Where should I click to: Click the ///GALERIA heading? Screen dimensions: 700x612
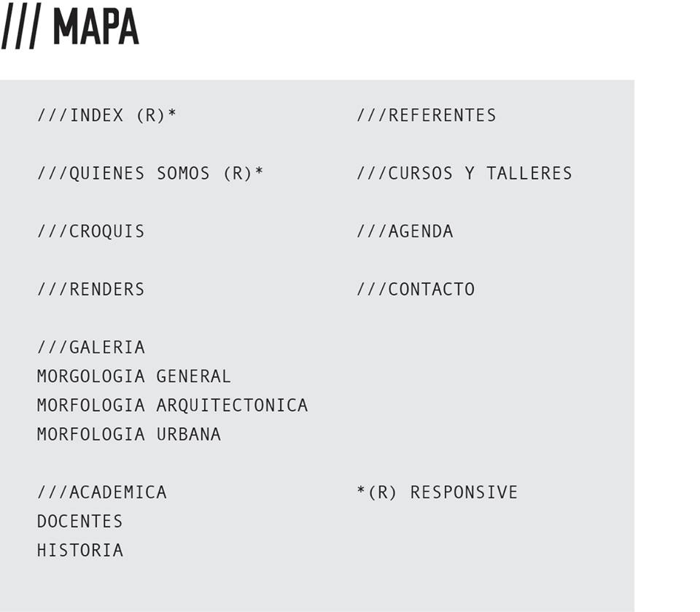point(90,347)
